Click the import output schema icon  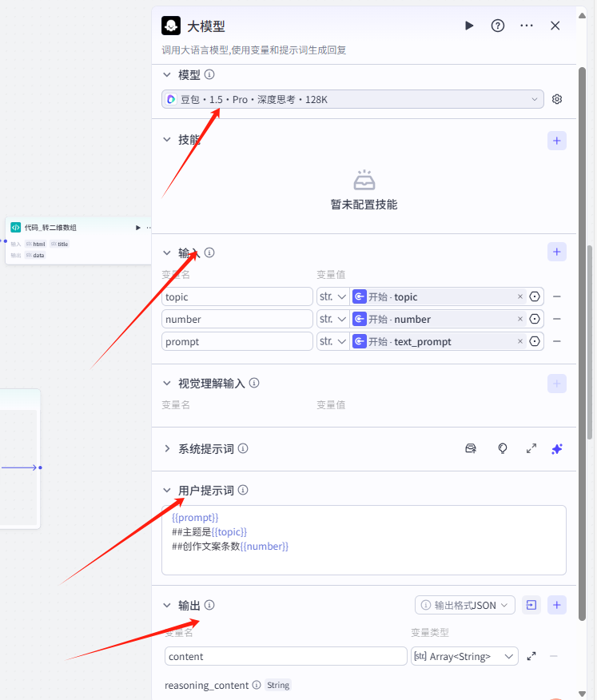click(531, 605)
